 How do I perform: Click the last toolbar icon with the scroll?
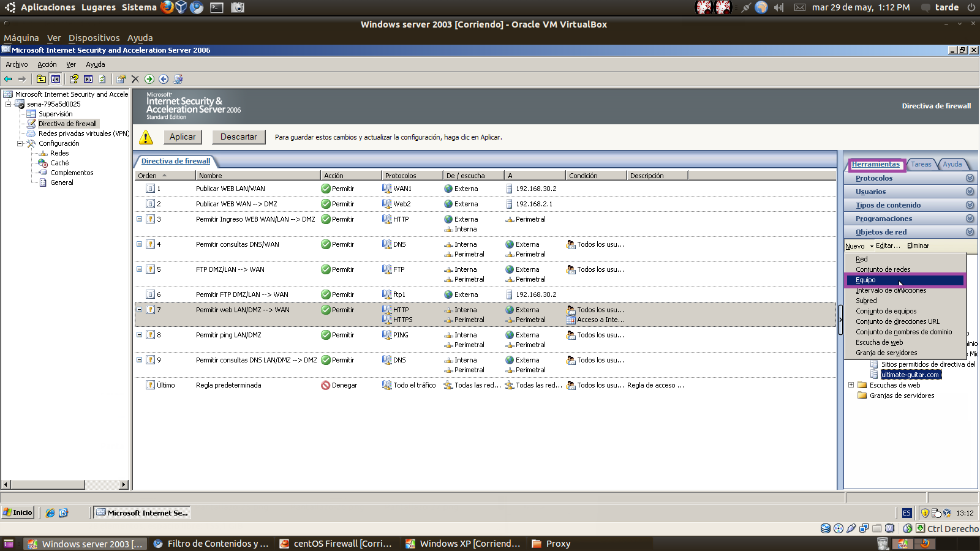(x=178, y=79)
